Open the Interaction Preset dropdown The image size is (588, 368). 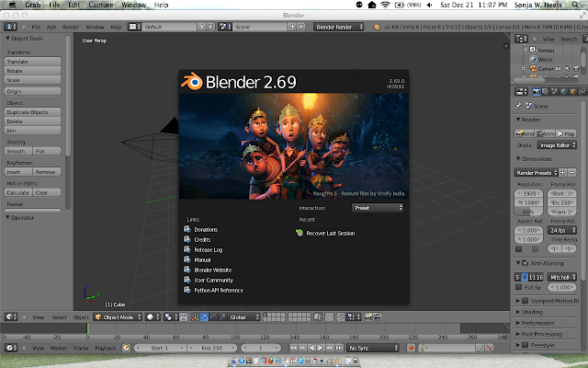(378, 208)
